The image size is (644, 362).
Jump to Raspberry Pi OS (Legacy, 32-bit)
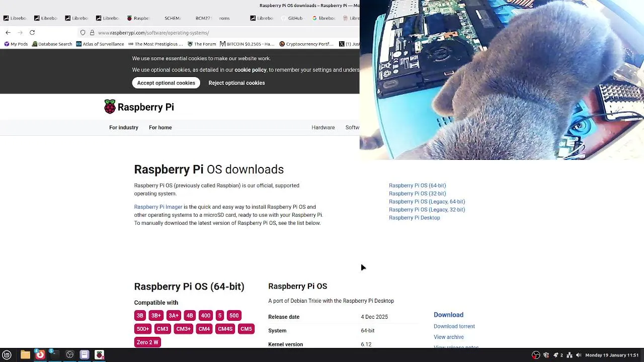tap(427, 210)
